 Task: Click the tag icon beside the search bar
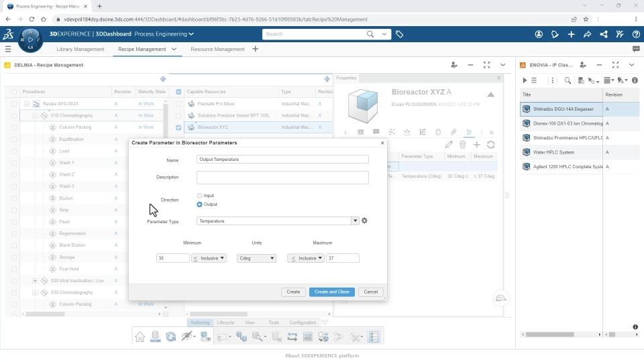pyautogui.click(x=399, y=34)
